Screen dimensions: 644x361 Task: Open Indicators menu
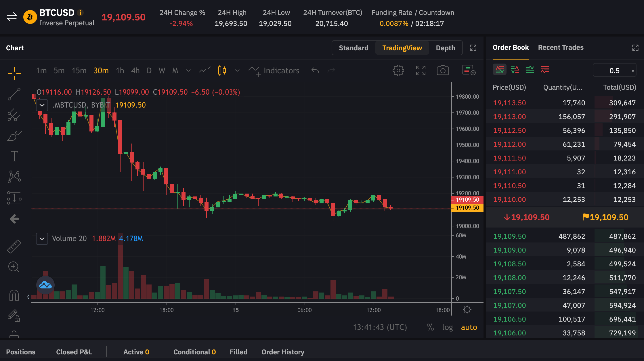(274, 70)
